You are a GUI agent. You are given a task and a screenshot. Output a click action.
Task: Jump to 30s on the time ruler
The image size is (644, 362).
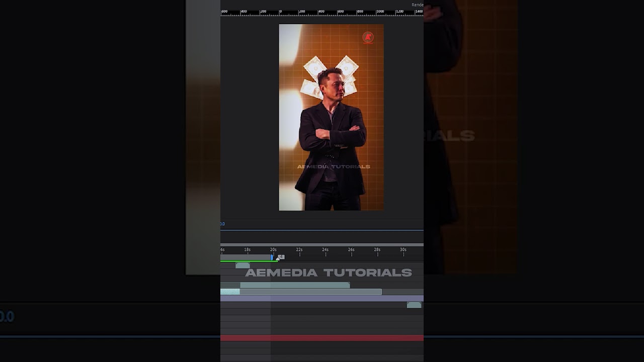pos(404,250)
